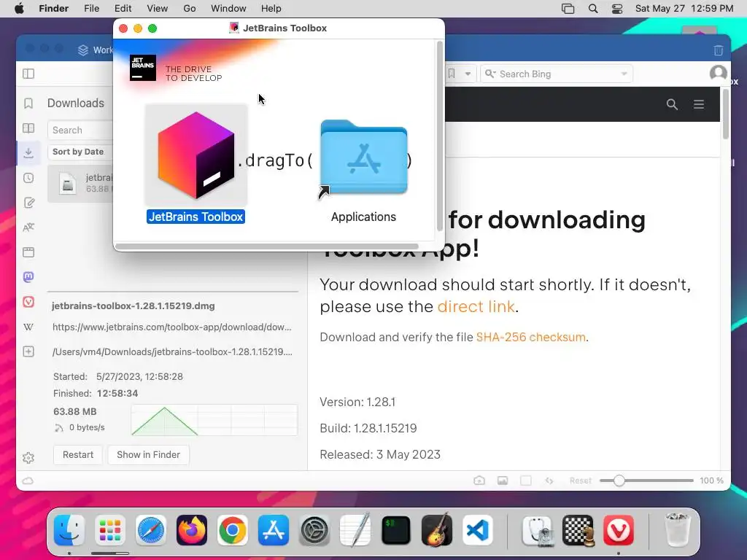Image resolution: width=747 pixels, height=560 pixels.
Task: Expand address bar dropdown next to bookmark icon
Action: [468, 74]
